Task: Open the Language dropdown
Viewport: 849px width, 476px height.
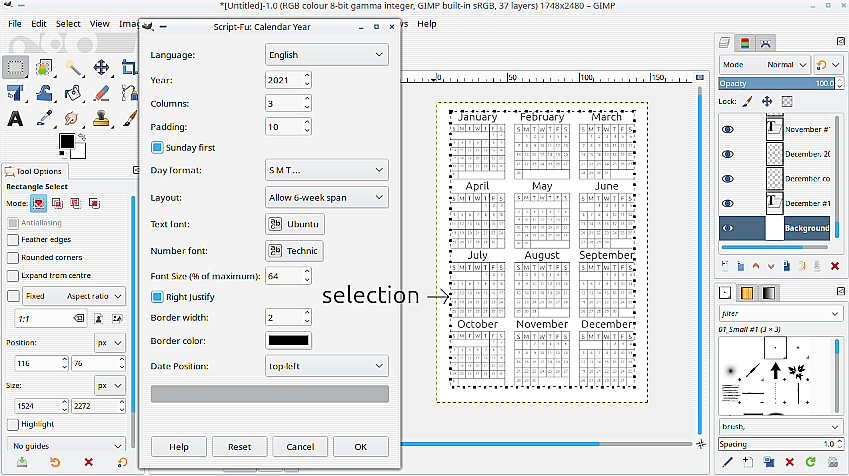Action: click(326, 55)
